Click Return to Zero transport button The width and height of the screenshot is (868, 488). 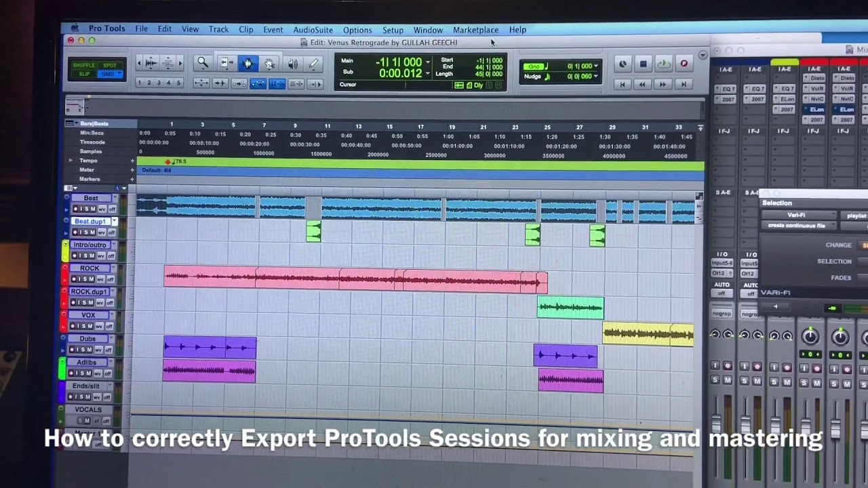(623, 84)
